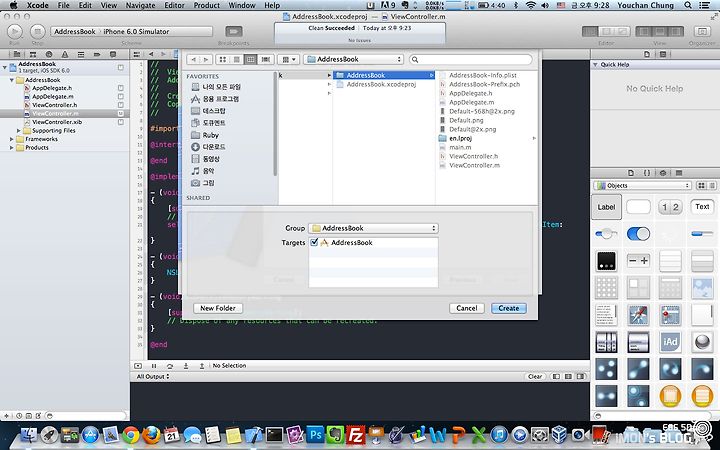This screenshot has width=720, height=450.
Task: Open the AddressBook path popup in dialog
Action: click(x=354, y=59)
